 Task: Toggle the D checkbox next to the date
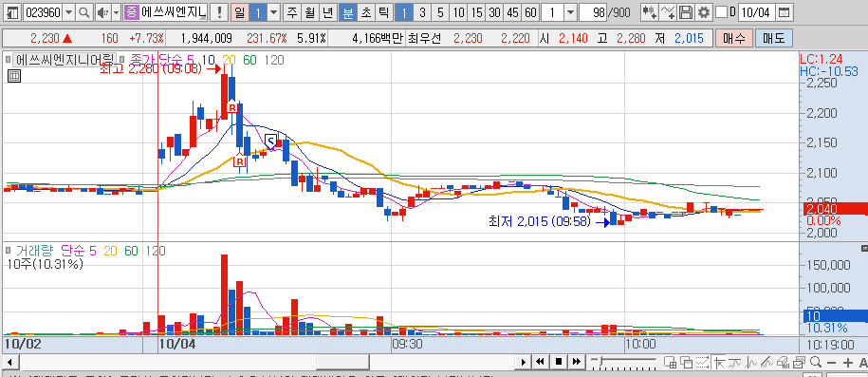point(721,11)
